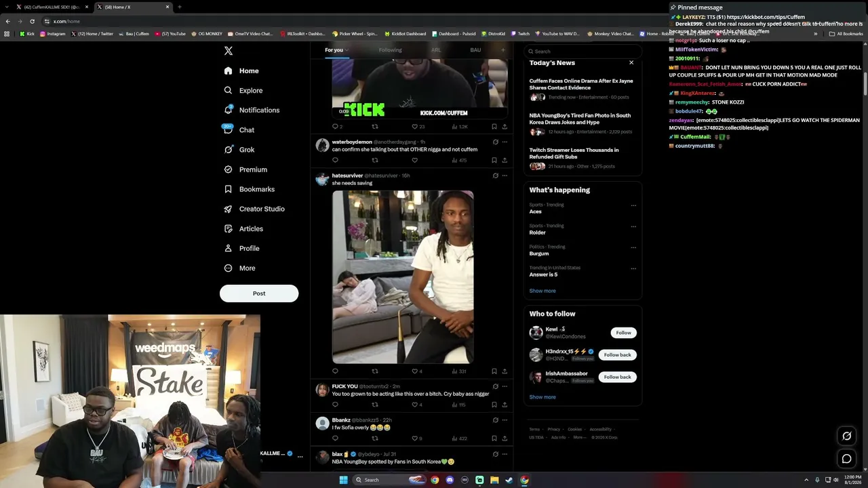Open the Grok floating button

[x=846, y=436]
